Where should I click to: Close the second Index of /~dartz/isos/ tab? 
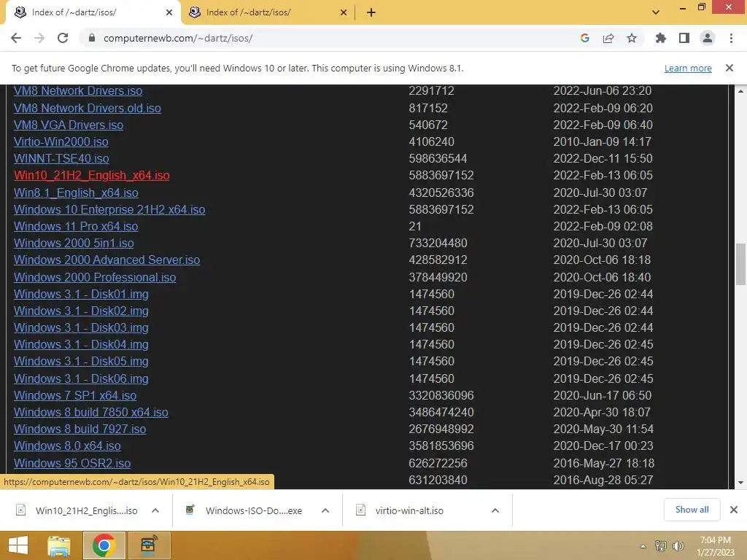(344, 12)
